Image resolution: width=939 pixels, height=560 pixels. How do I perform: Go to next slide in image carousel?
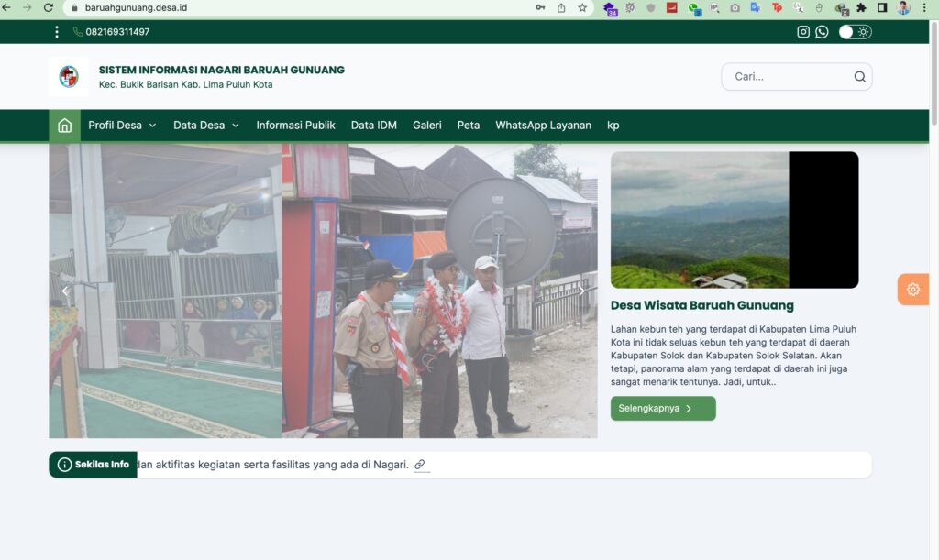[580, 291]
